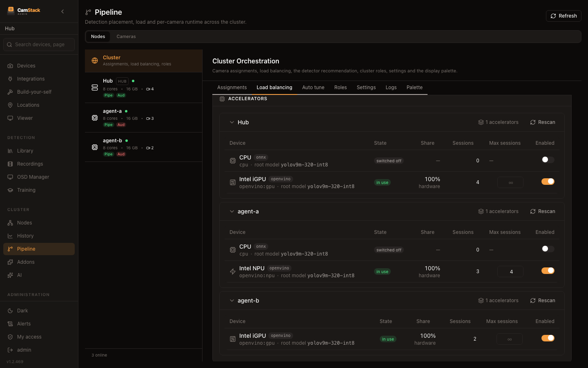This screenshot has width=588, height=368.
Task: Open Training via its graduation cap icon
Action: coord(10,190)
